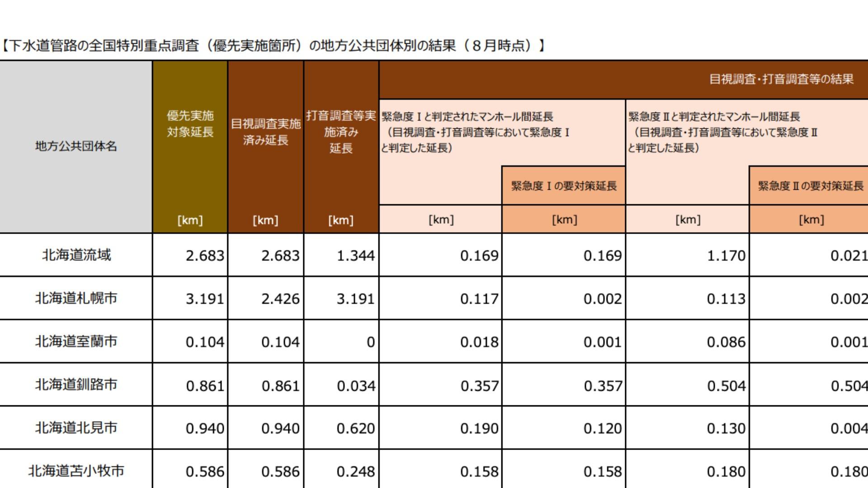Click the 2.426 value for 札幌市
The image size is (868, 488).
tap(280, 299)
